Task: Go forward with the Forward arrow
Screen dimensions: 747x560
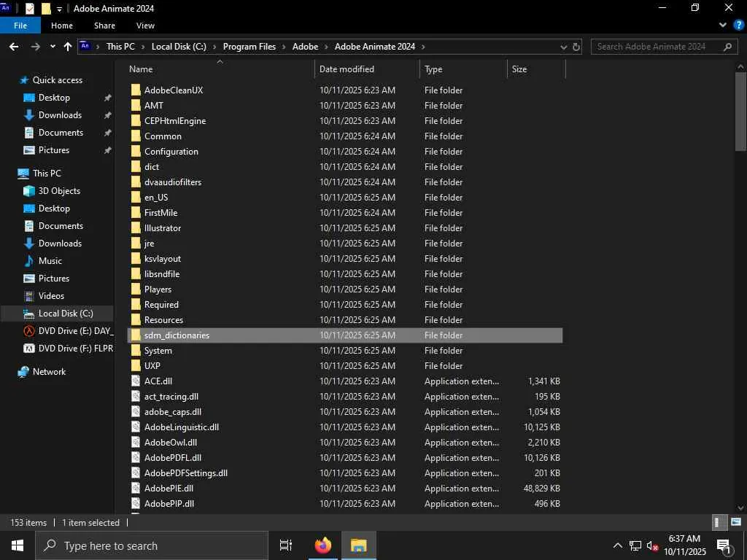Action: point(35,47)
